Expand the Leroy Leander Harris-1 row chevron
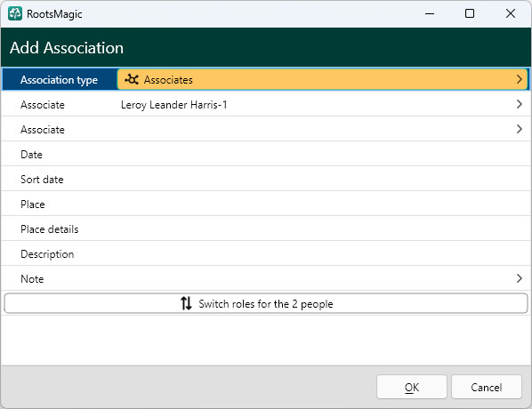The image size is (532, 409). [x=519, y=104]
